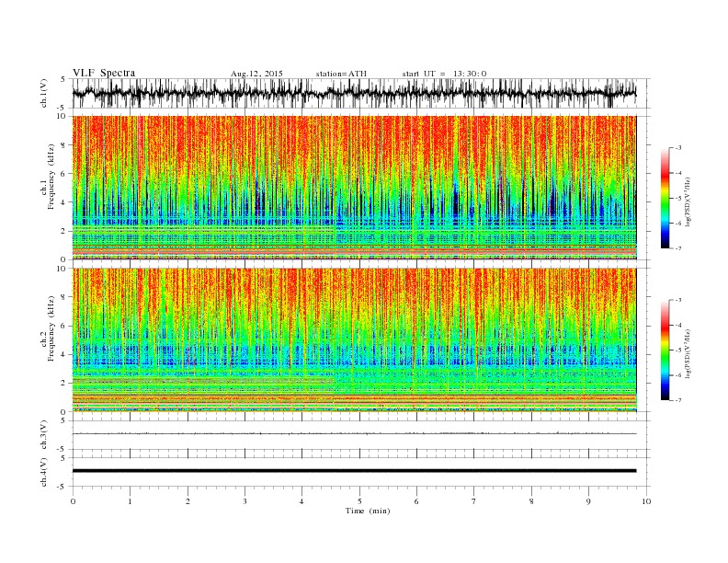Click the '4' kHz tick on ch.2 axis
728x563 pixels.
coord(64,354)
